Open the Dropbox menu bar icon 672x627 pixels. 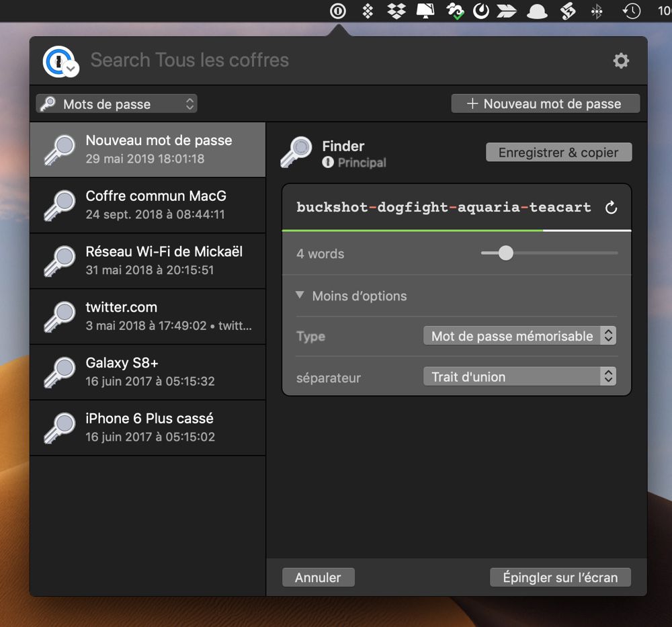click(x=396, y=11)
